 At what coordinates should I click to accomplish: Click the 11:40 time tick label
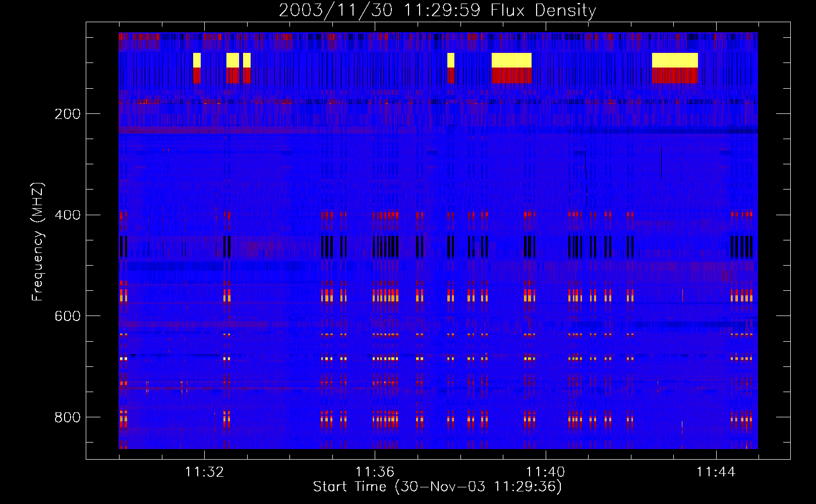click(x=545, y=472)
